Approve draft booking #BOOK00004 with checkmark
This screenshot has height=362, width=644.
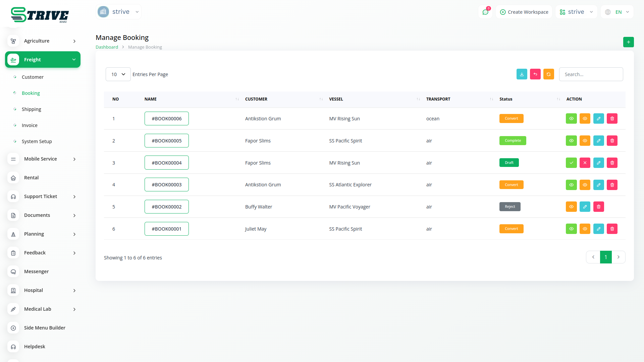(571, 163)
